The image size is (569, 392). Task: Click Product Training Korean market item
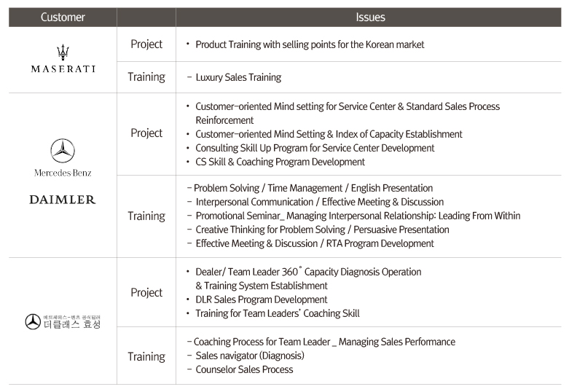(310, 44)
